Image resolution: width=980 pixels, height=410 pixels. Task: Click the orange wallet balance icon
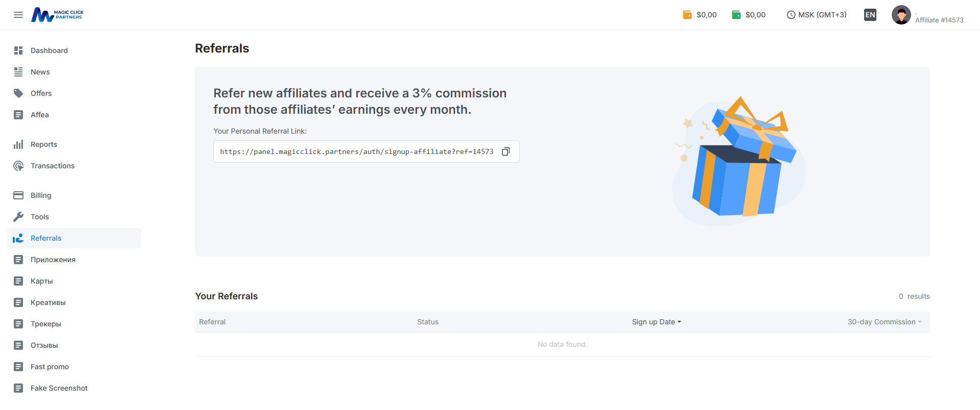pos(687,15)
